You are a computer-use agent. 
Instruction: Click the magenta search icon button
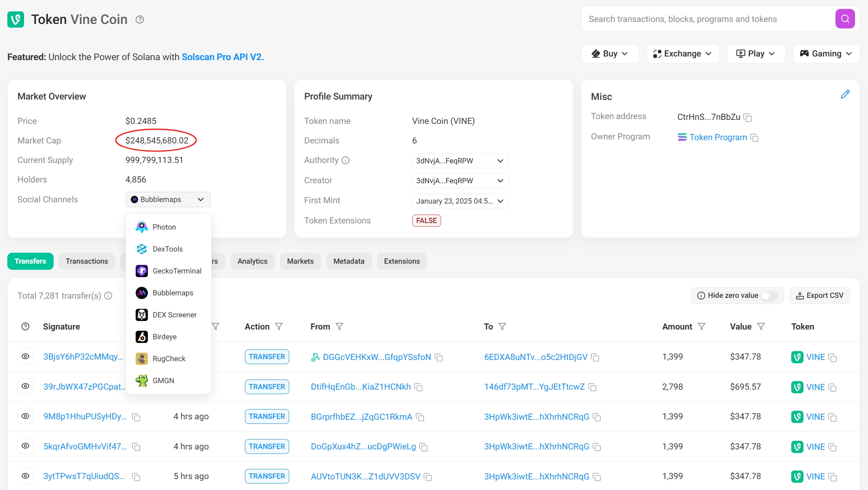(x=845, y=19)
